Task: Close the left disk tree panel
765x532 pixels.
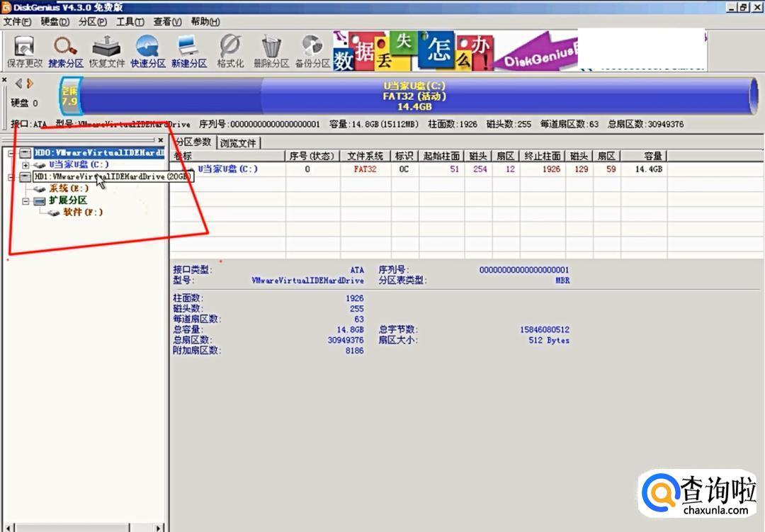Action: click(160, 140)
